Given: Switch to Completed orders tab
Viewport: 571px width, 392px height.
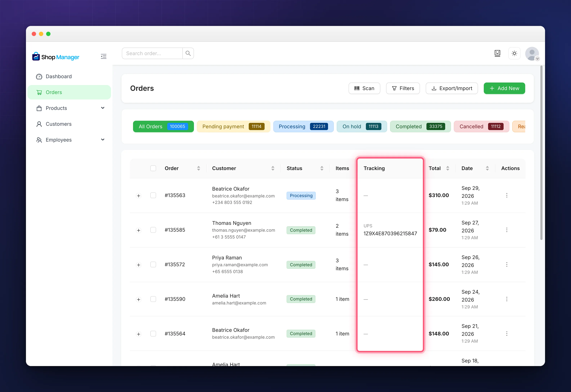Looking at the screenshot, I should (420, 126).
